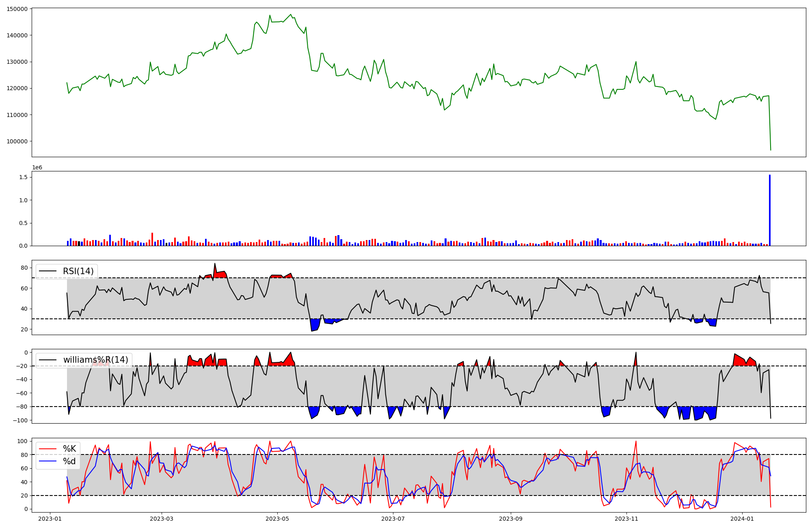Click the 2024-01 x-axis date label
Screen dimensions: 812x528
tap(742, 519)
